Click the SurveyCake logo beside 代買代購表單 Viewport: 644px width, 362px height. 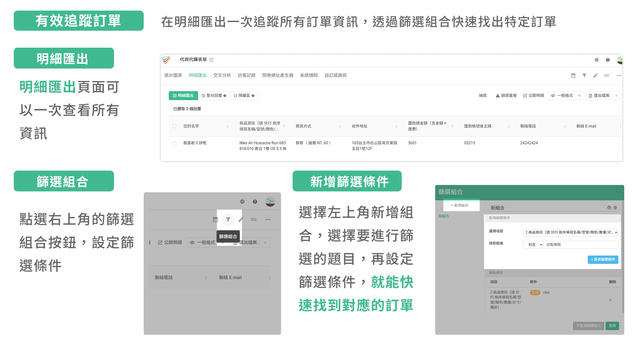pyautogui.click(x=166, y=60)
